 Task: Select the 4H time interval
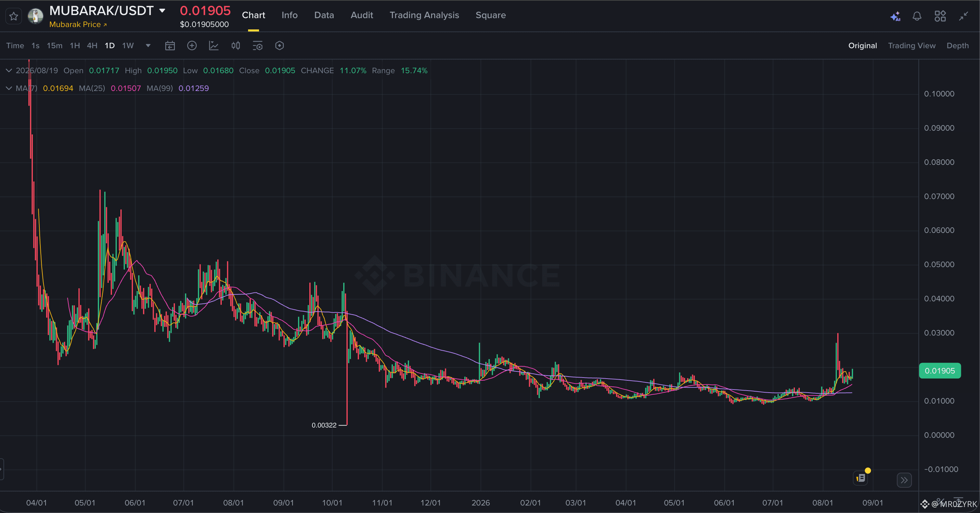92,45
